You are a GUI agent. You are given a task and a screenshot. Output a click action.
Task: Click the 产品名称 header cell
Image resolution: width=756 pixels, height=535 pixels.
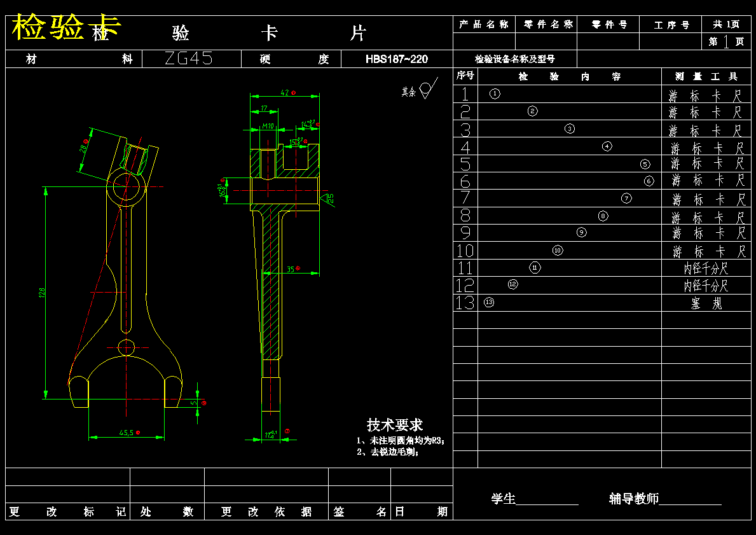click(x=484, y=24)
